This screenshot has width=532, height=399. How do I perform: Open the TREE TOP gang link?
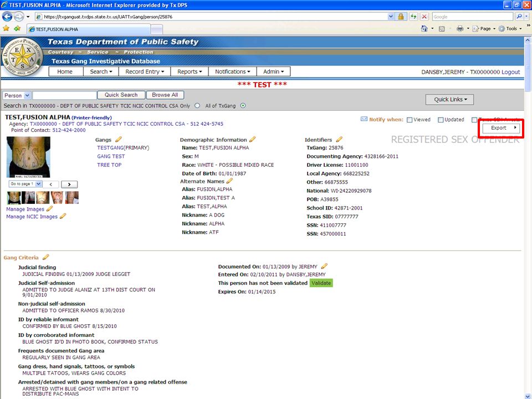point(109,165)
